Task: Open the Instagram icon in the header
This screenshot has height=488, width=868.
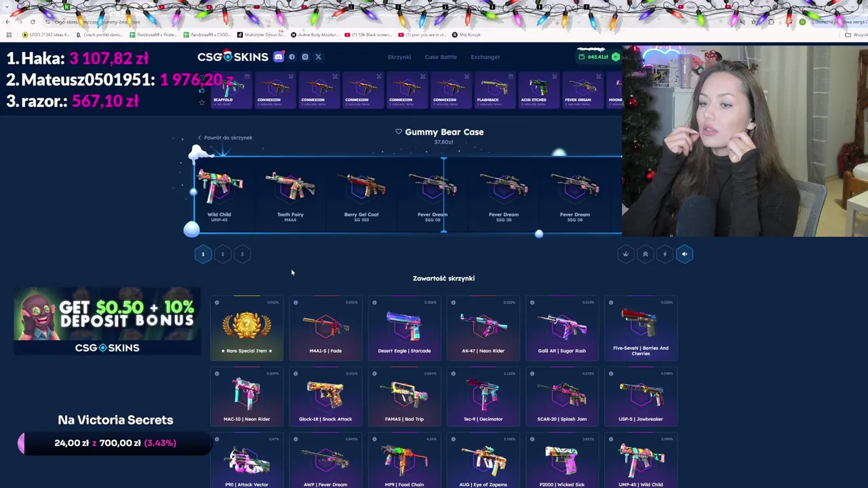Action: (x=305, y=57)
